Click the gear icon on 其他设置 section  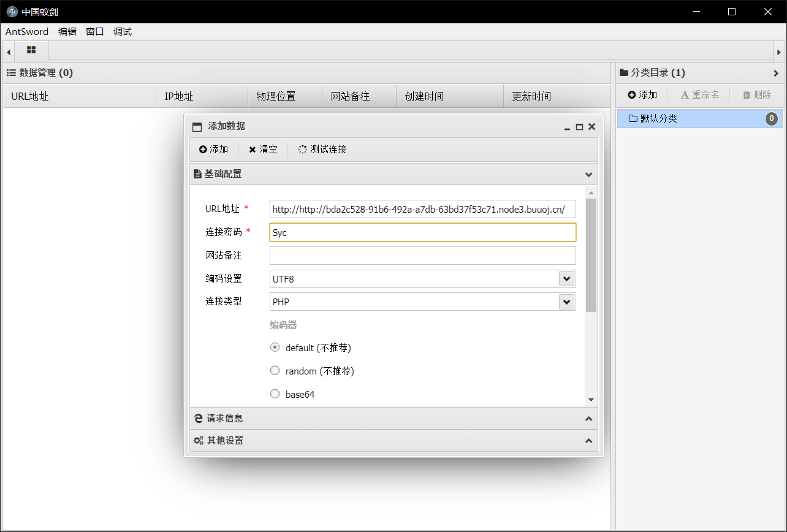198,440
